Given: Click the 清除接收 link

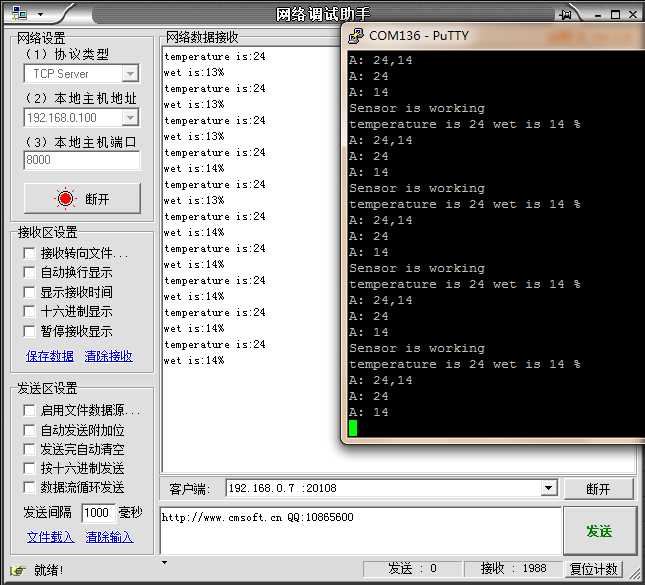Looking at the screenshot, I should tap(109, 356).
